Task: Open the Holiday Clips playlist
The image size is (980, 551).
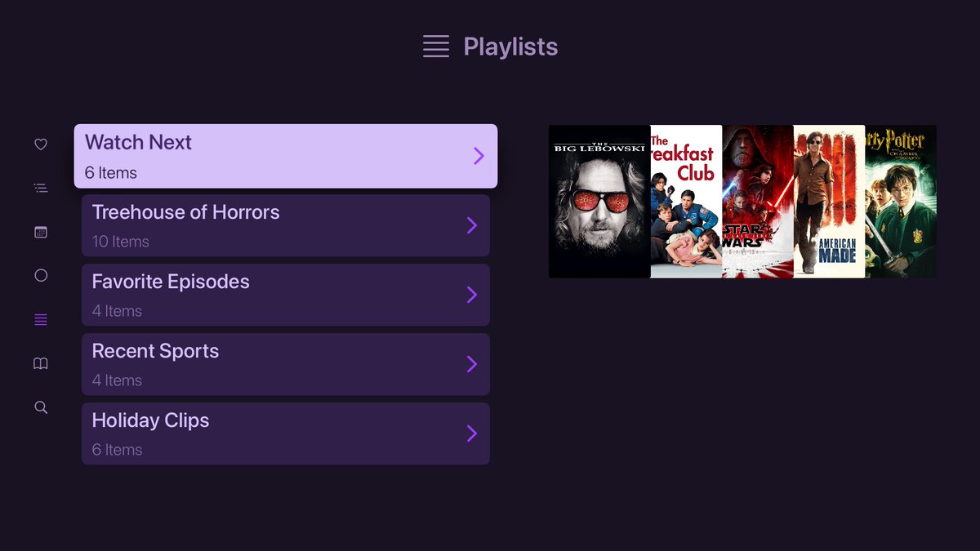Action: point(286,433)
